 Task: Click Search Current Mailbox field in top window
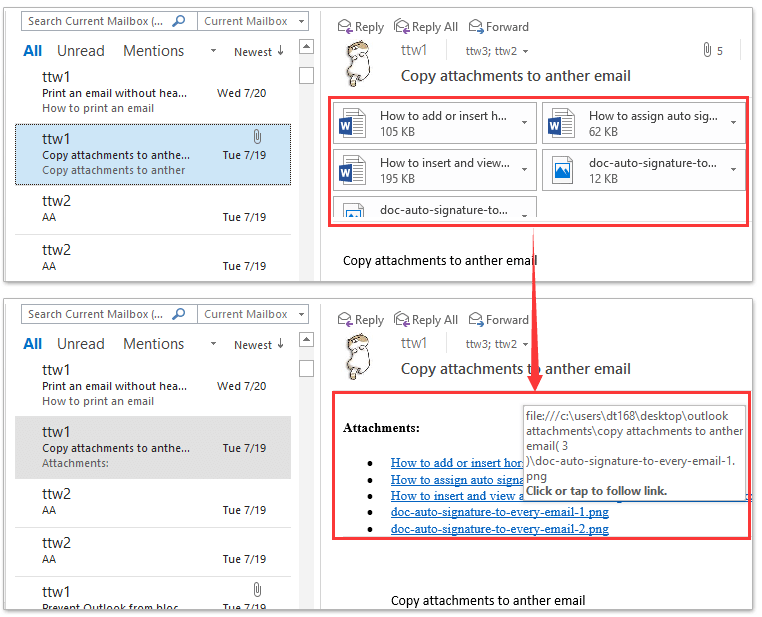point(109,21)
